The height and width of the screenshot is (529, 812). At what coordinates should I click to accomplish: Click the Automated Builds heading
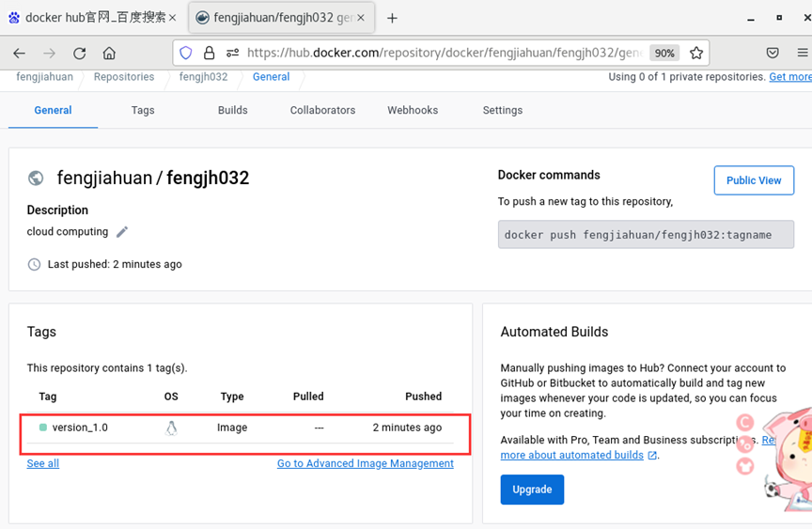click(554, 332)
